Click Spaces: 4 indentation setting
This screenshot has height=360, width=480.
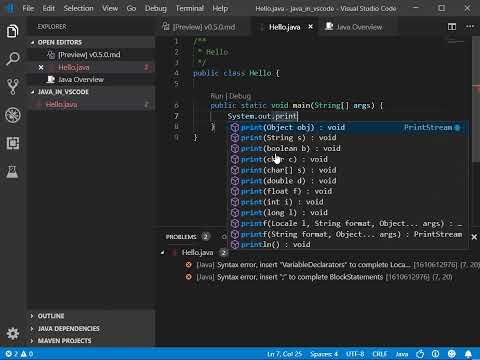pyautogui.click(x=324, y=354)
